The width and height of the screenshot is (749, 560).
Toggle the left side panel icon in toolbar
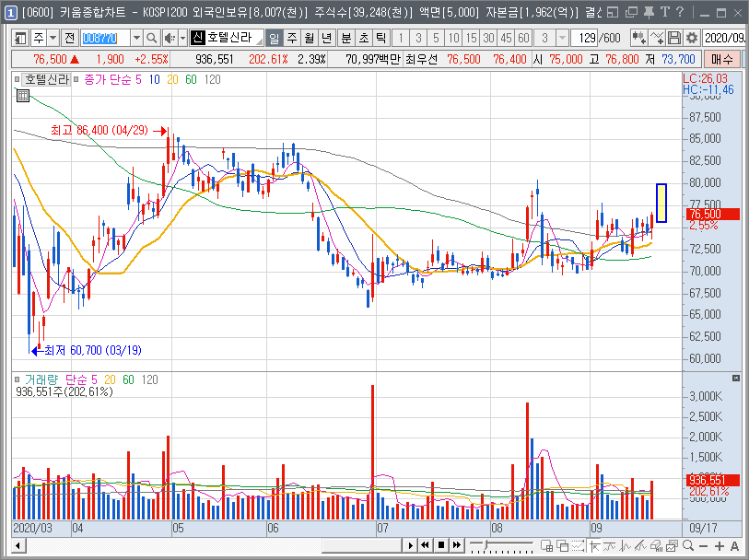(20, 37)
